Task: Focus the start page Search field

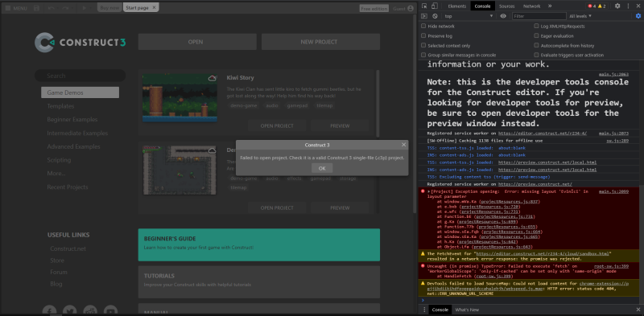Action: tap(80, 76)
